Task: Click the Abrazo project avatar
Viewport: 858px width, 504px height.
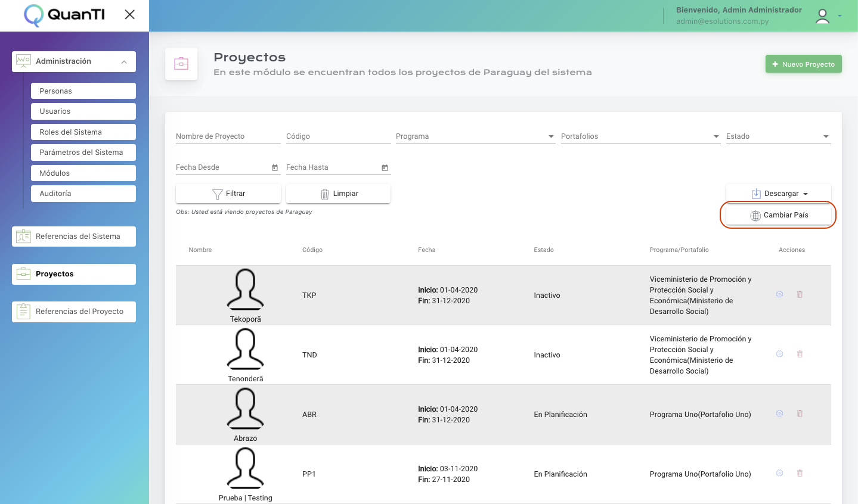Action: (x=245, y=409)
